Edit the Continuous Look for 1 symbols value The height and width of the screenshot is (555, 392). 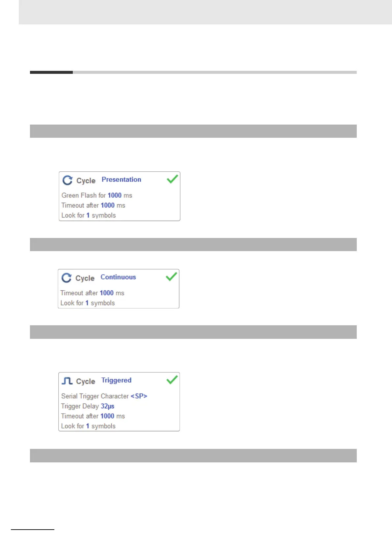[87, 303]
